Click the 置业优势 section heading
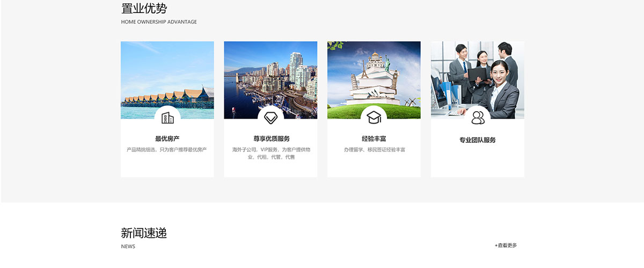The image size is (644, 268). tap(144, 9)
